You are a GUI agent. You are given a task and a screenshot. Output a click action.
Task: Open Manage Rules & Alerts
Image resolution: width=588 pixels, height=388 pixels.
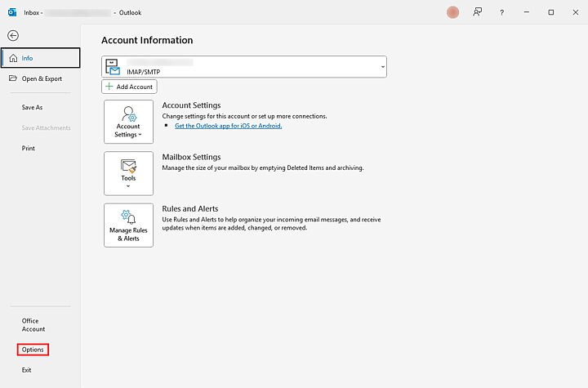[129, 225]
